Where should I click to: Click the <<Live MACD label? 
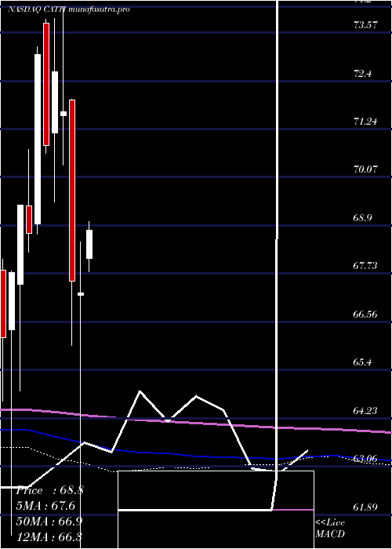click(330, 529)
